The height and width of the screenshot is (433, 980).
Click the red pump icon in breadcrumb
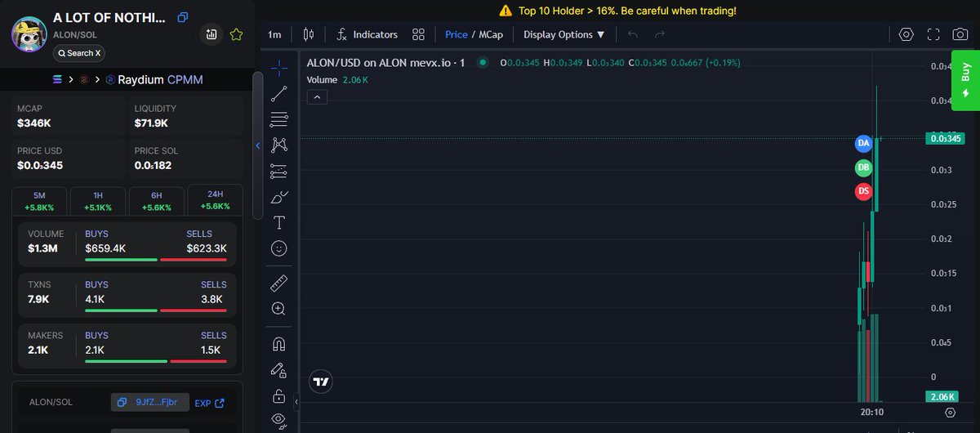point(83,79)
